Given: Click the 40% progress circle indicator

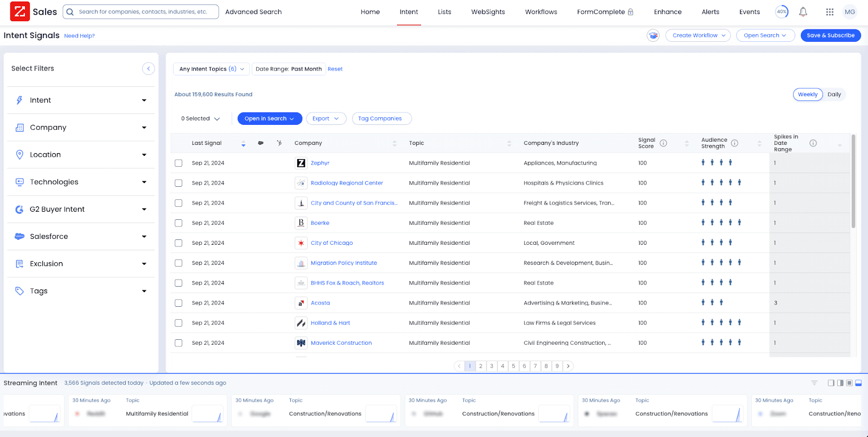Looking at the screenshot, I should point(782,11).
